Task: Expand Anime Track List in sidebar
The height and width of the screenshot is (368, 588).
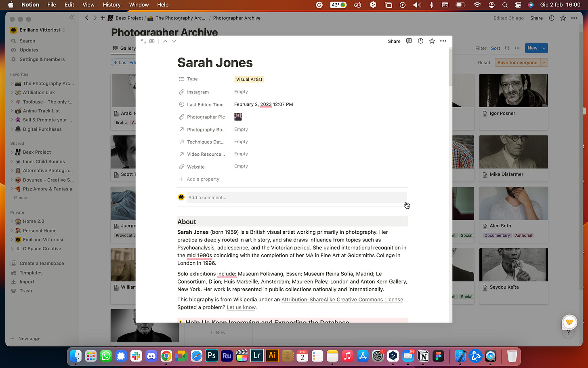Action: click(12, 111)
